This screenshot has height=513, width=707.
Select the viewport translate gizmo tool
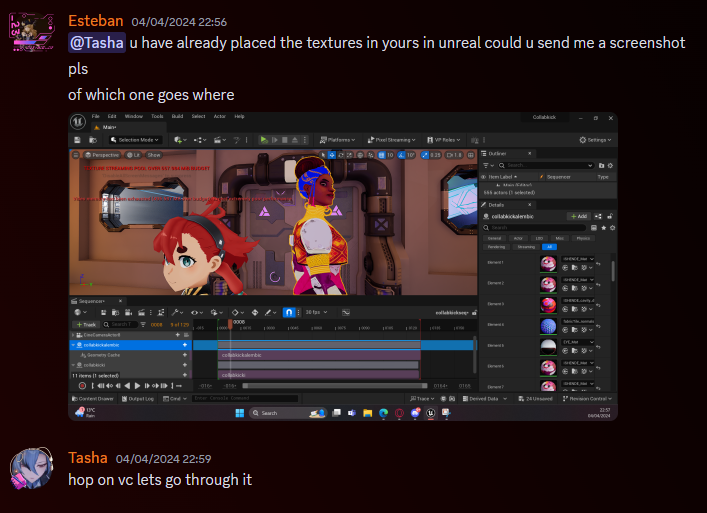coord(332,155)
